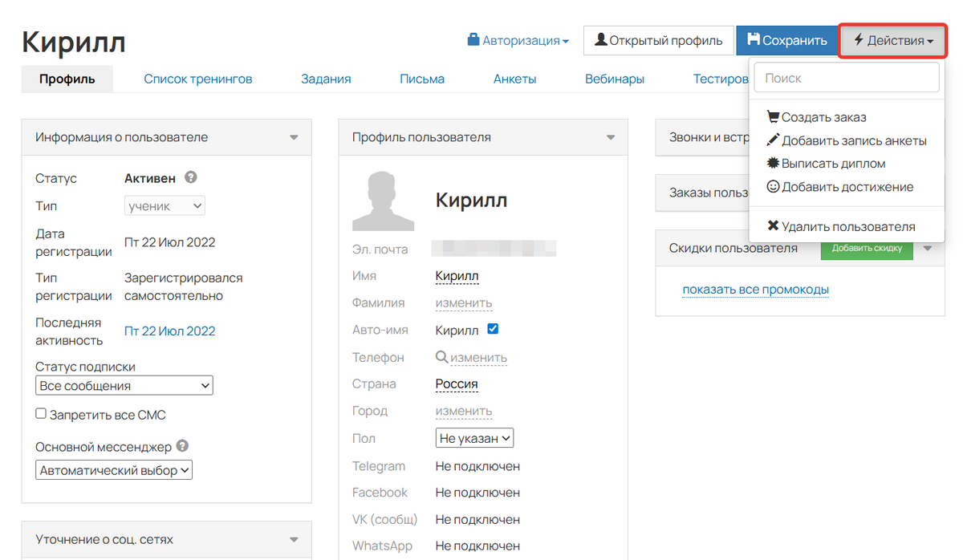The height and width of the screenshot is (560, 963).
Task: Click the pencil icon beside Добавить запись анкеты
Action: (x=772, y=140)
